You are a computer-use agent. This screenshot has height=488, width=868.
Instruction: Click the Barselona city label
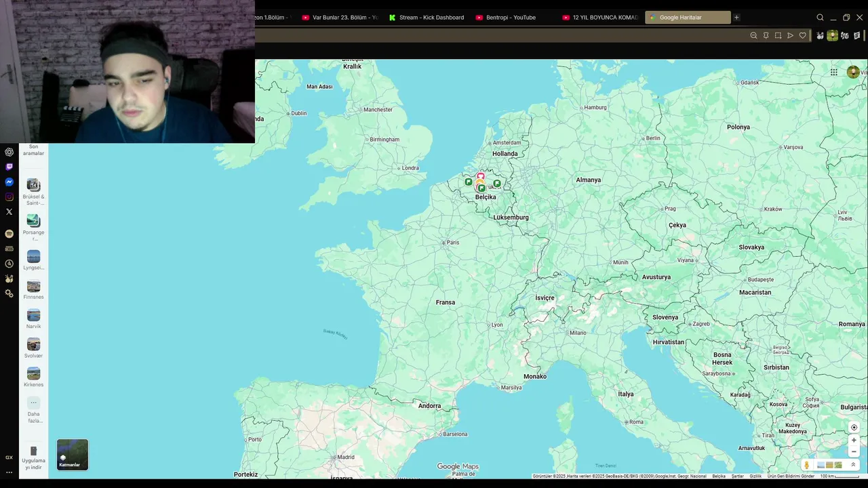coord(455,434)
